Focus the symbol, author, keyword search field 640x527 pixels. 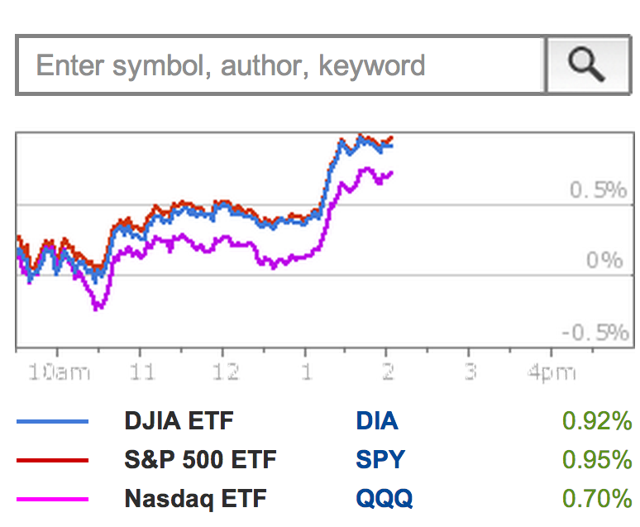click(281, 65)
